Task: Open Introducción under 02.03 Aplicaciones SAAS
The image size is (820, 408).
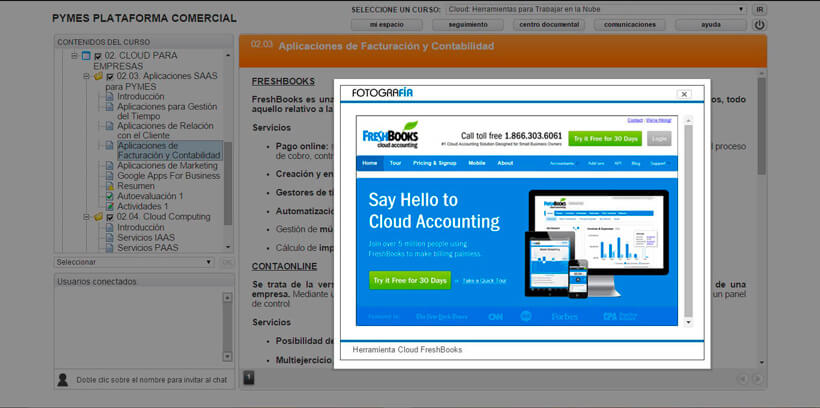Action: pos(140,97)
